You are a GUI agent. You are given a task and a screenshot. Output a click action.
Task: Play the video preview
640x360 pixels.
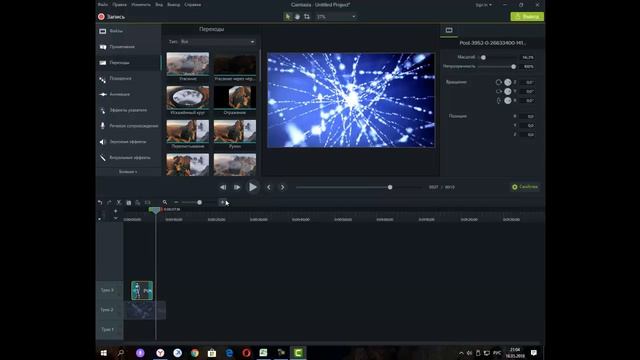pyautogui.click(x=253, y=187)
